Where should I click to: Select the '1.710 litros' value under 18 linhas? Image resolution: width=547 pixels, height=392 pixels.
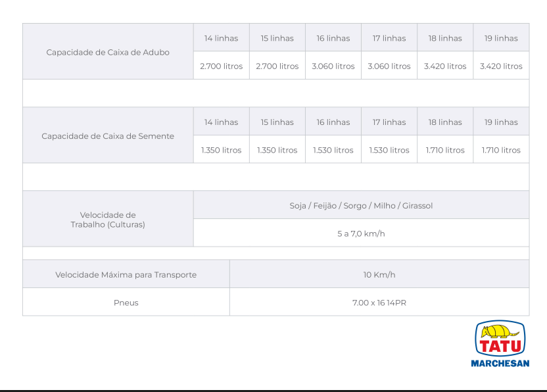(x=445, y=150)
